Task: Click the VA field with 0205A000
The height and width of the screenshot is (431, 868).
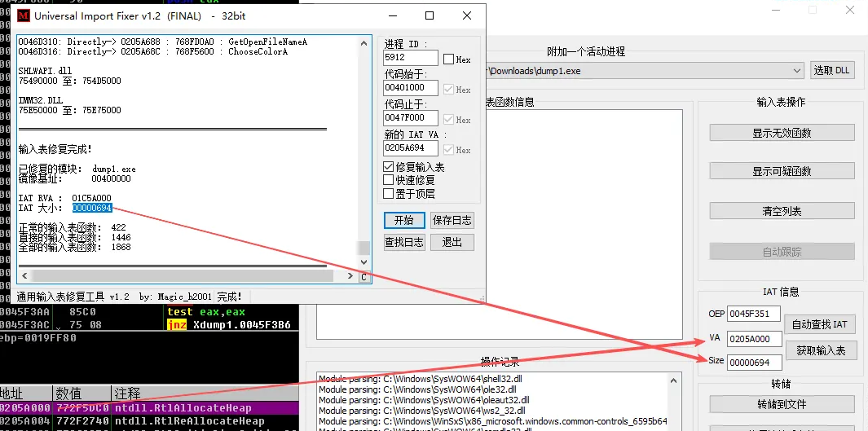Action: [755, 339]
